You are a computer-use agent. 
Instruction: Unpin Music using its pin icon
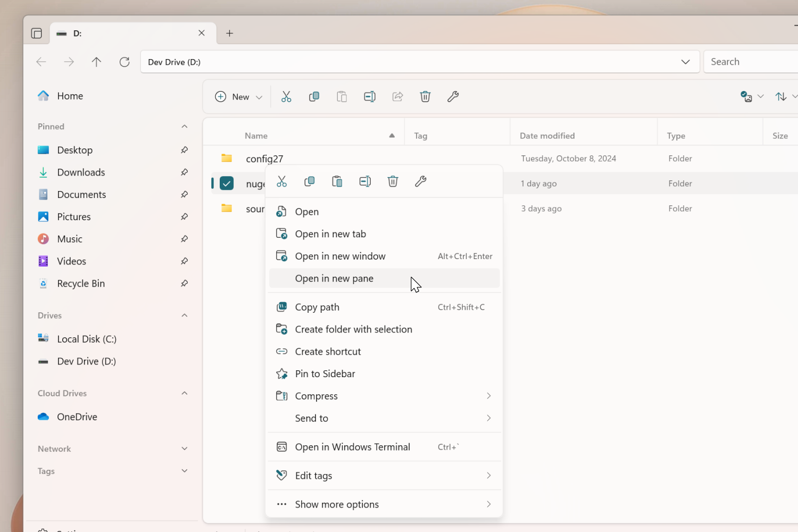pyautogui.click(x=184, y=239)
